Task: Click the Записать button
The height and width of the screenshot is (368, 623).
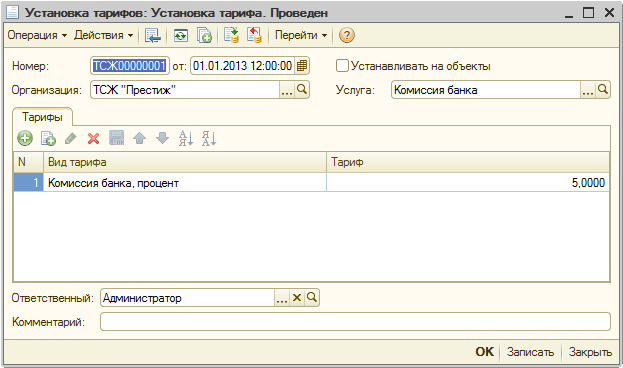Action: pos(530,352)
